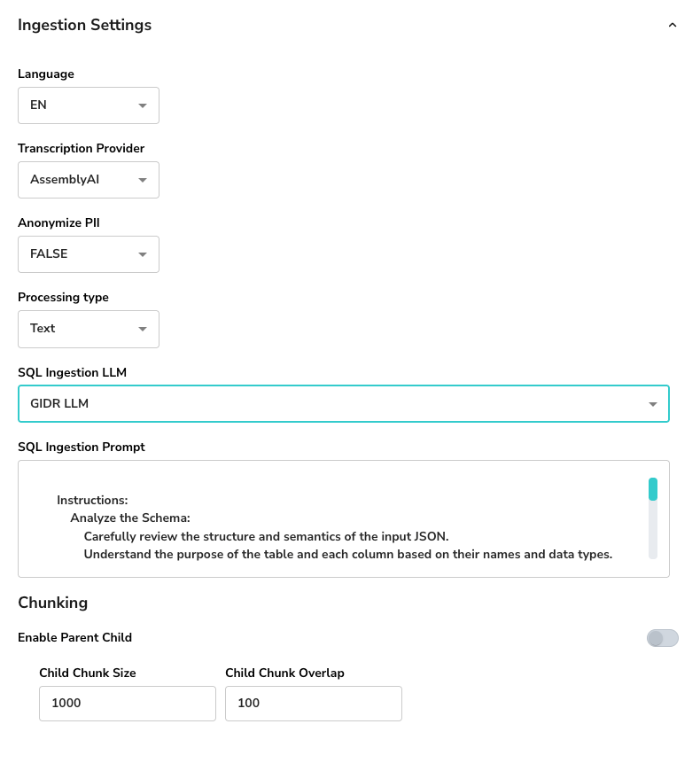Click inside the Child Chunk Size field
The width and height of the screenshot is (700, 763).
coord(127,703)
